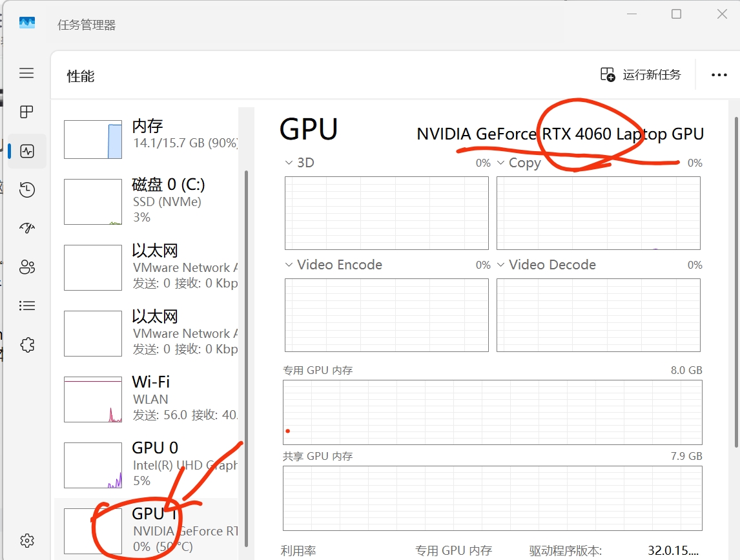This screenshot has width=740, height=560.
Task: Maximize the Task Manager window
Action: (676, 14)
